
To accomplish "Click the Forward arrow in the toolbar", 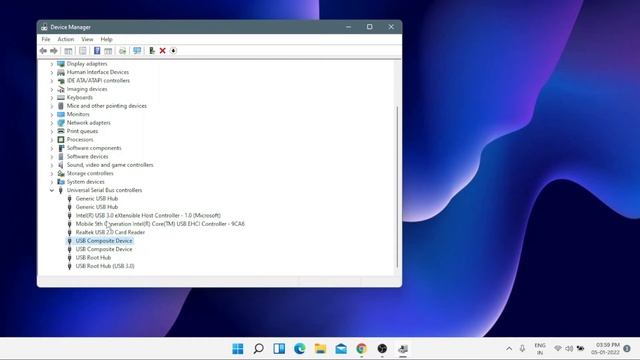I will pyautogui.click(x=54, y=51).
